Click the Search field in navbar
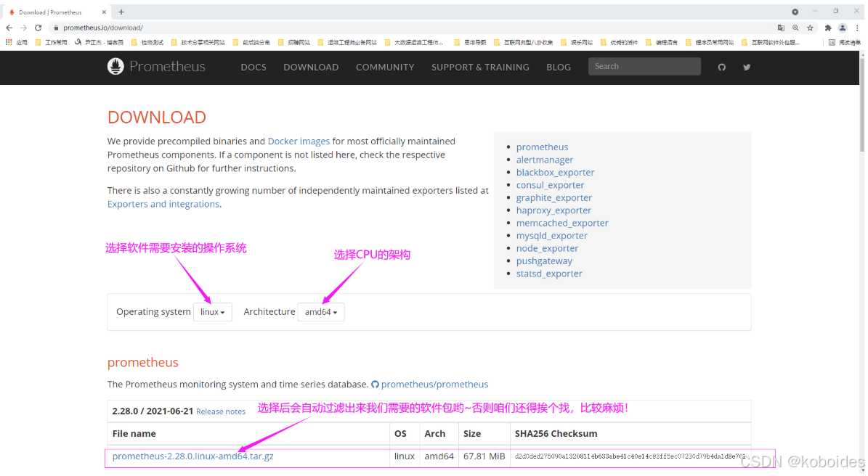The image size is (868, 476). coord(644,66)
